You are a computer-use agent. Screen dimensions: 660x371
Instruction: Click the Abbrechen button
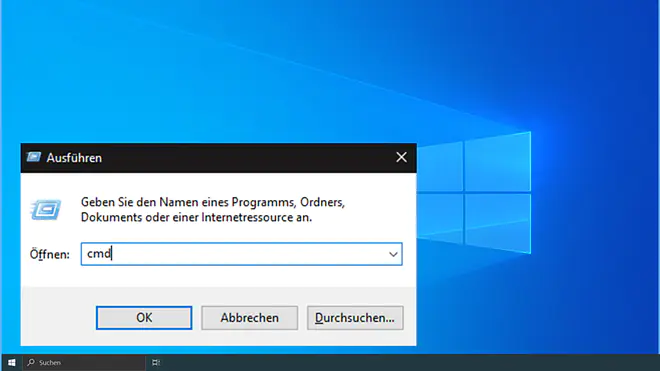click(x=250, y=318)
